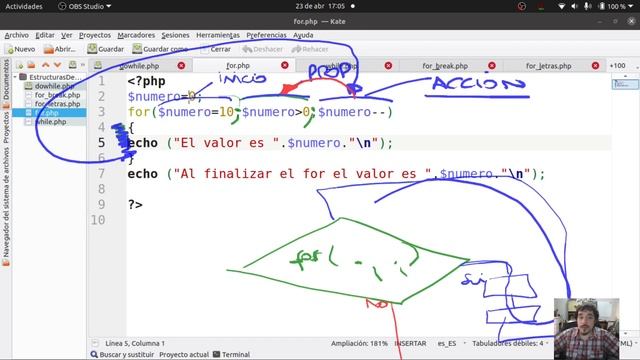Open Navegador del sistema de archivos panel
This screenshot has height=360, width=640.
[x=6, y=207]
